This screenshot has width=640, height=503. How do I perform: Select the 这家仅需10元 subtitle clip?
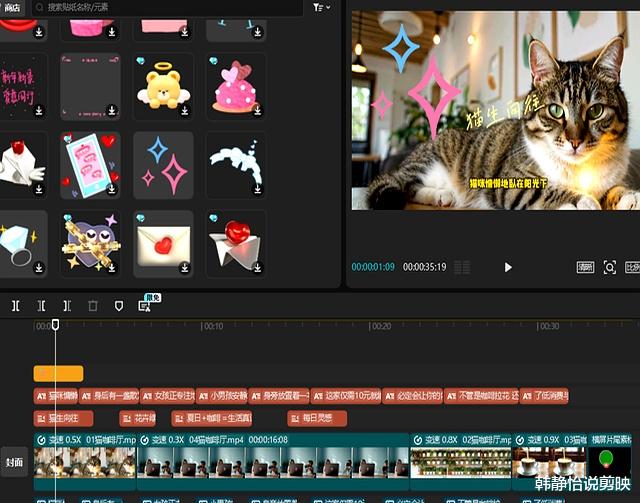coord(346,396)
